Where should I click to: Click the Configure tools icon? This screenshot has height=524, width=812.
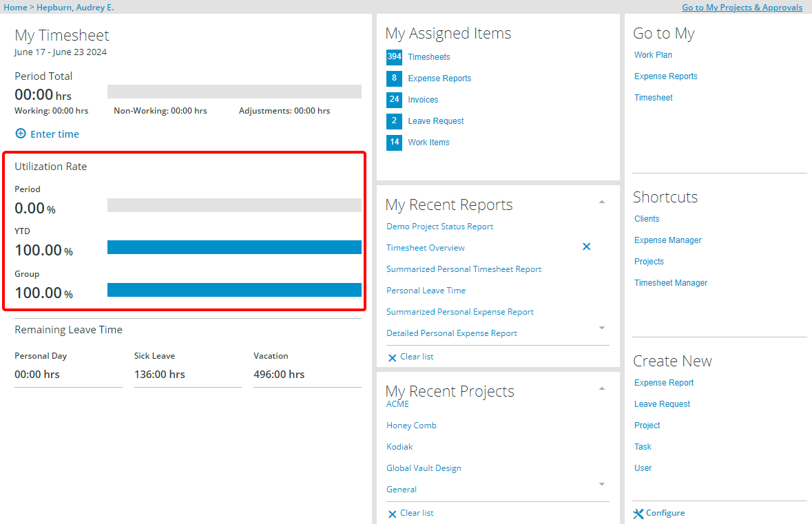point(638,514)
